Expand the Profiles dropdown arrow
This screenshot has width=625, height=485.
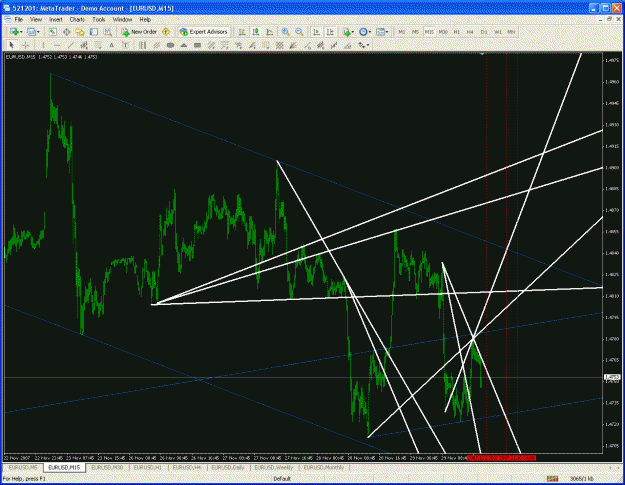[38, 32]
